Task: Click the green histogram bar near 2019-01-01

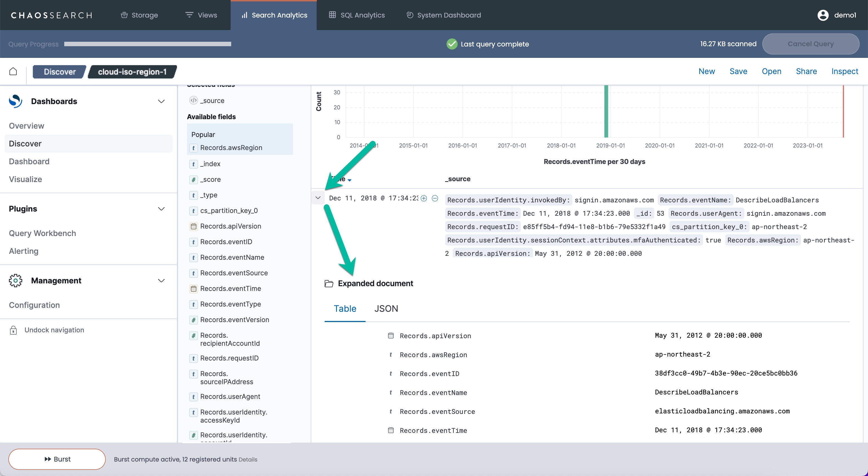Action: [x=606, y=111]
